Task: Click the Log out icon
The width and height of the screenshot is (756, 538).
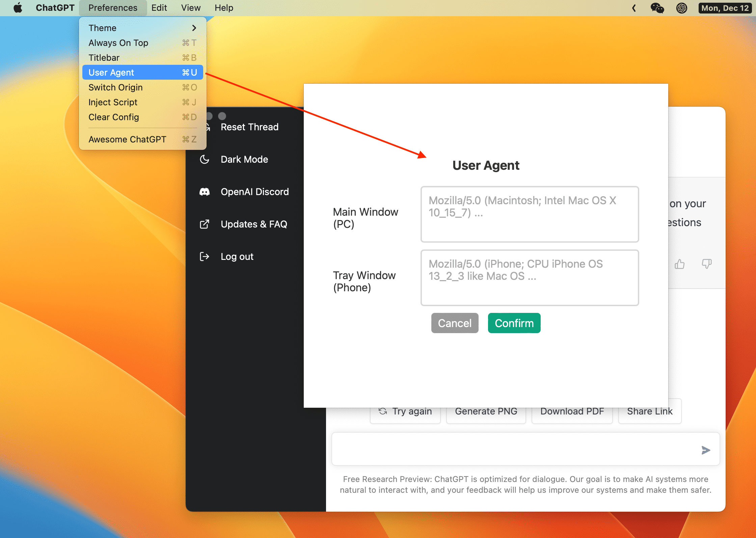Action: coord(205,256)
